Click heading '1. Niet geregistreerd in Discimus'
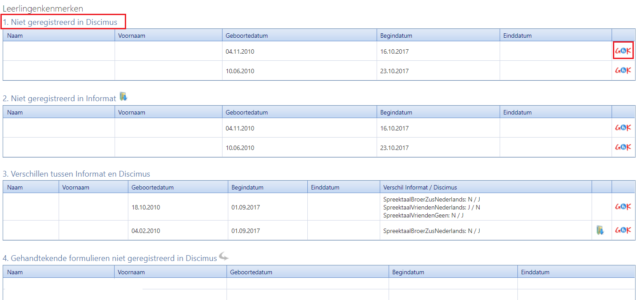 click(x=60, y=22)
